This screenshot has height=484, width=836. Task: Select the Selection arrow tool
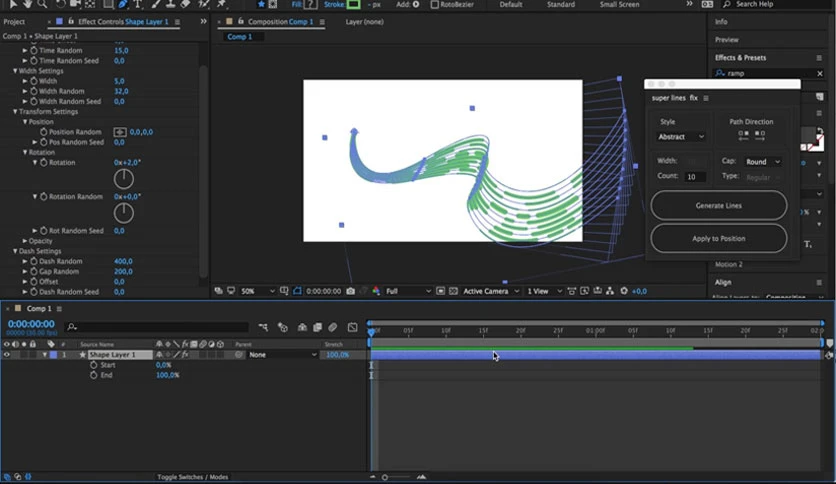13,4
